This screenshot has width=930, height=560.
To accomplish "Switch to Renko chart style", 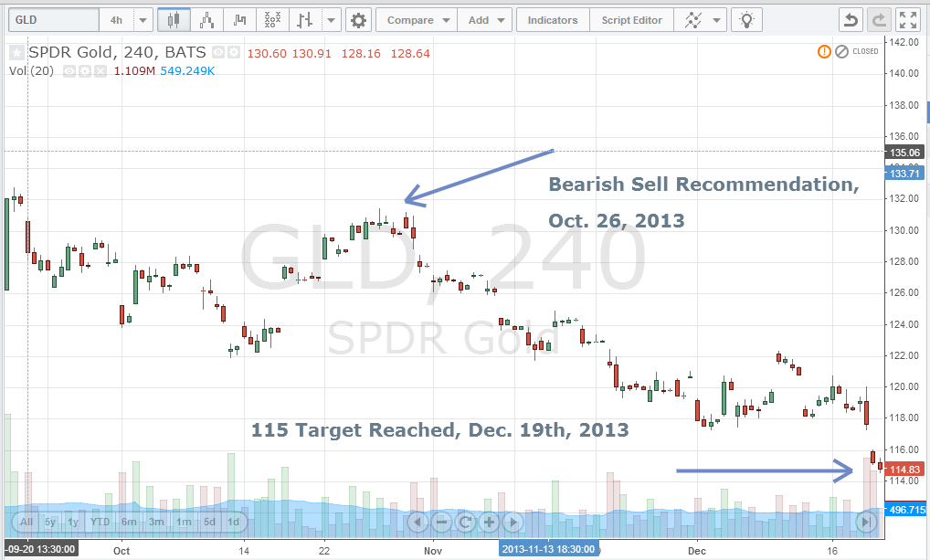I will coord(207,20).
